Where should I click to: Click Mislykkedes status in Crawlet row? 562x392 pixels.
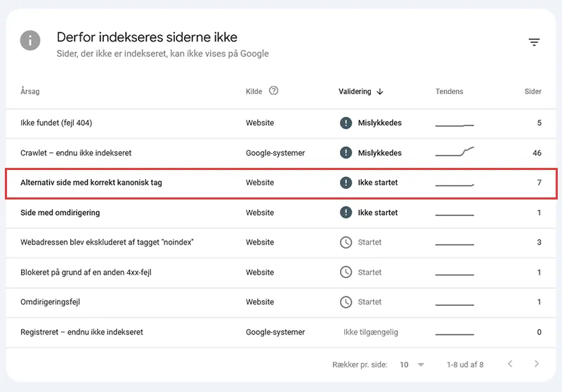coord(379,153)
